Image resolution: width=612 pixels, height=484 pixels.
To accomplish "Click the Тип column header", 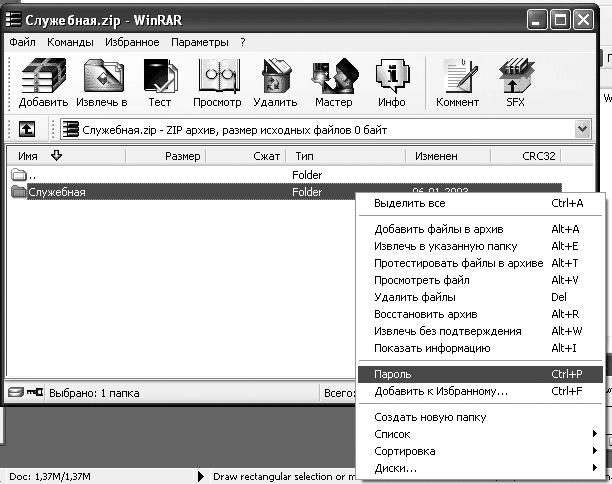I will pyautogui.click(x=346, y=156).
